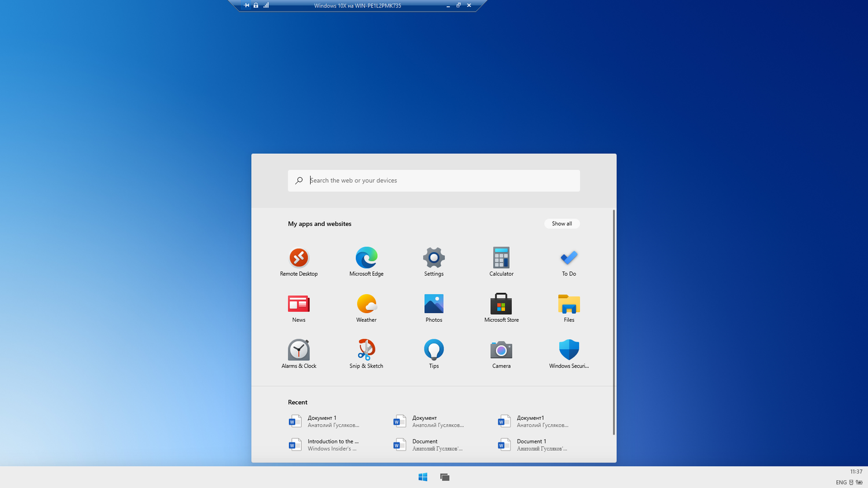Open Snip & Sketch tool
Screen dimensions: 868x488
366,354
